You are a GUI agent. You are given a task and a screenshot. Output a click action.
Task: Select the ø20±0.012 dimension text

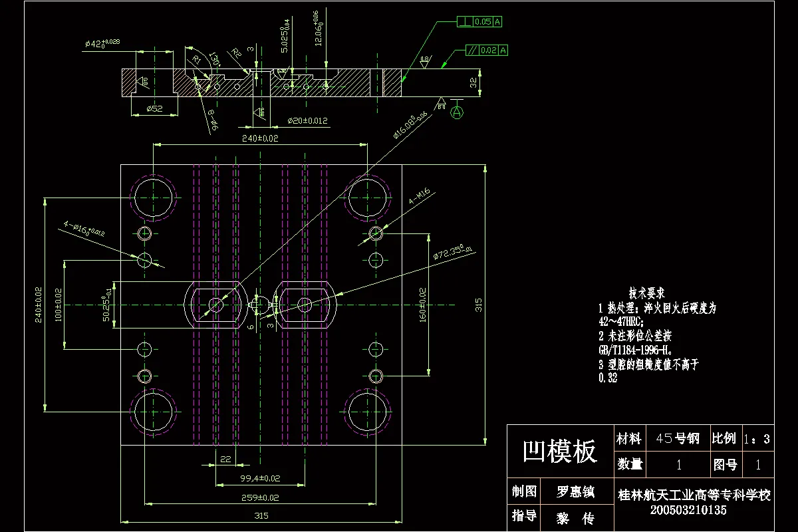pos(307,121)
